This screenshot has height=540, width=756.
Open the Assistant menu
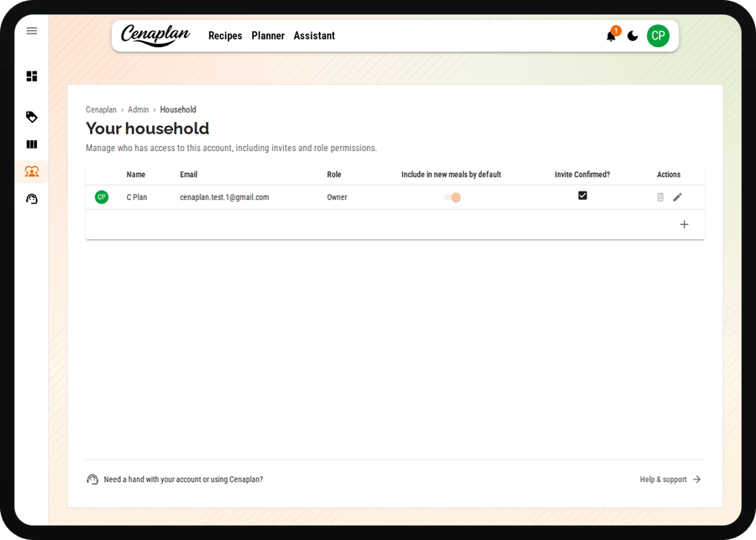[x=314, y=35]
